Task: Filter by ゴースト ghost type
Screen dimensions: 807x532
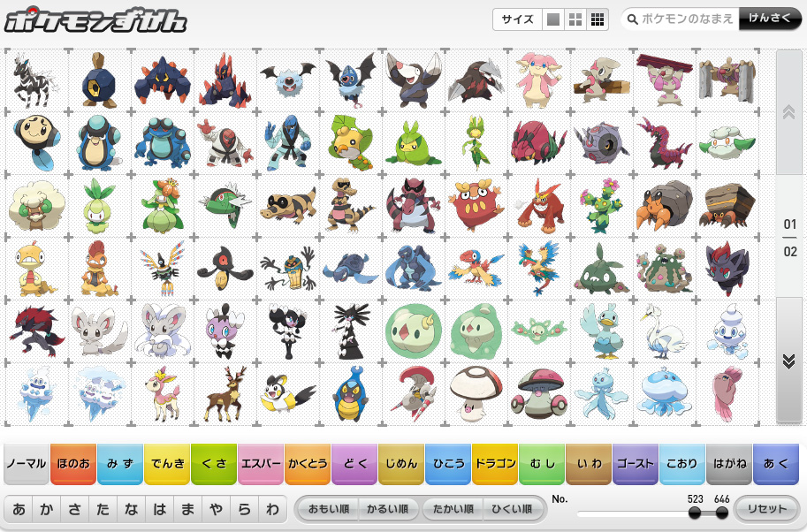Action: (636, 464)
